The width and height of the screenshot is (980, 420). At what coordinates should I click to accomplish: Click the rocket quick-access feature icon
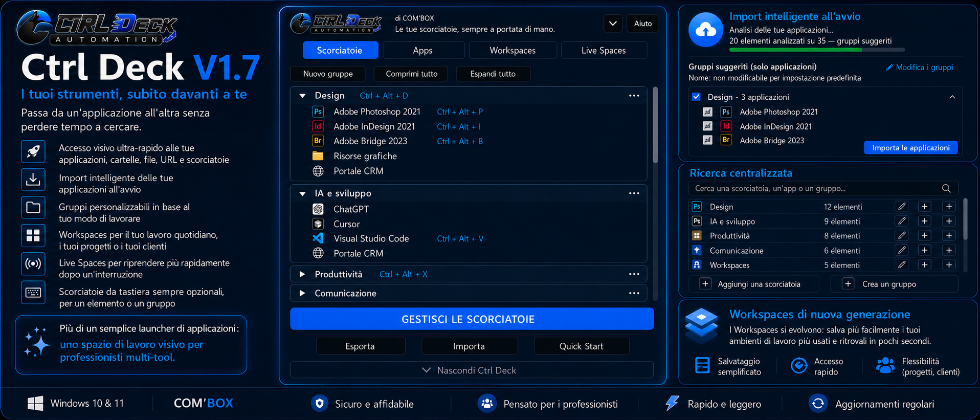tap(33, 151)
